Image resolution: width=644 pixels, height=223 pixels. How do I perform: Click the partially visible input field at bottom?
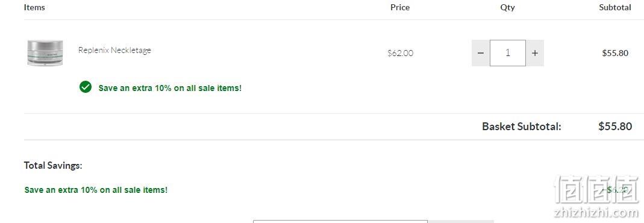(x=340, y=221)
